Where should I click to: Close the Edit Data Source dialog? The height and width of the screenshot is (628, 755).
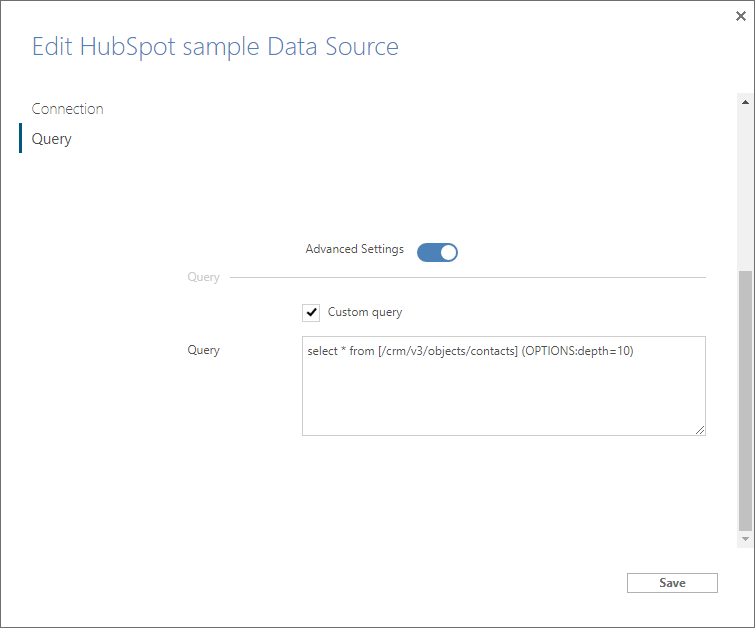[x=741, y=16]
